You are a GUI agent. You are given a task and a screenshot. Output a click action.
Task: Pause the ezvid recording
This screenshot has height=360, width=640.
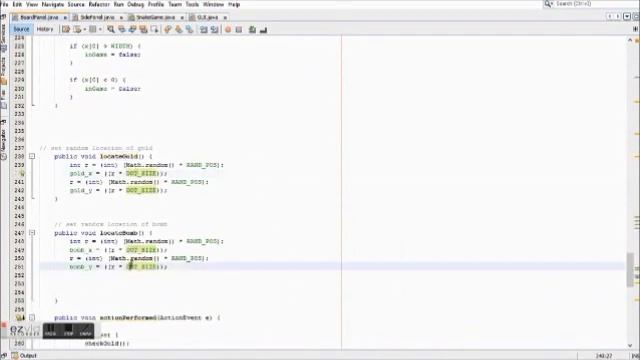51,330
